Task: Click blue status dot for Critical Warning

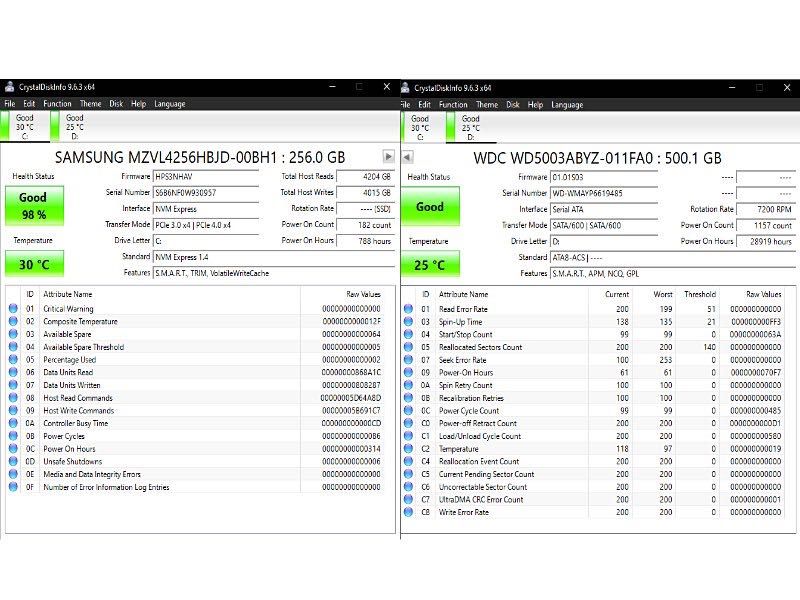Action: [x=13, y=308]
